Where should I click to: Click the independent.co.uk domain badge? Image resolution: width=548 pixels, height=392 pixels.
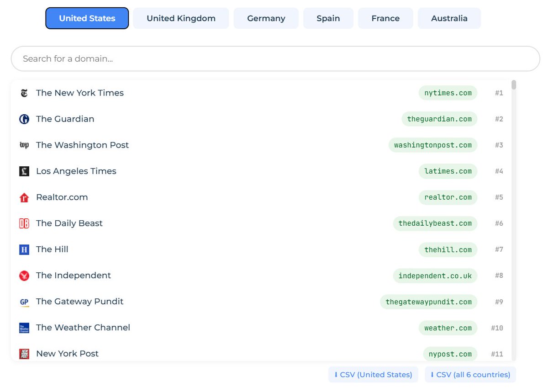point(435,275)
